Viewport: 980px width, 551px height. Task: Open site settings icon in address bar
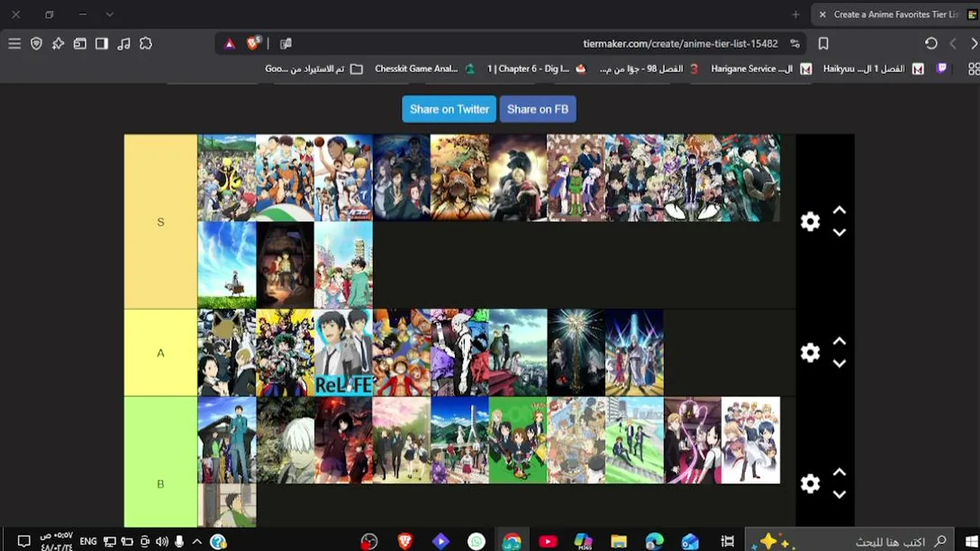coord(795,44)
